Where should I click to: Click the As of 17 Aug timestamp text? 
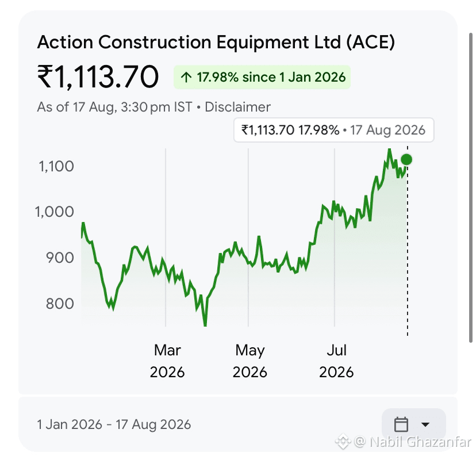(115, 107)
